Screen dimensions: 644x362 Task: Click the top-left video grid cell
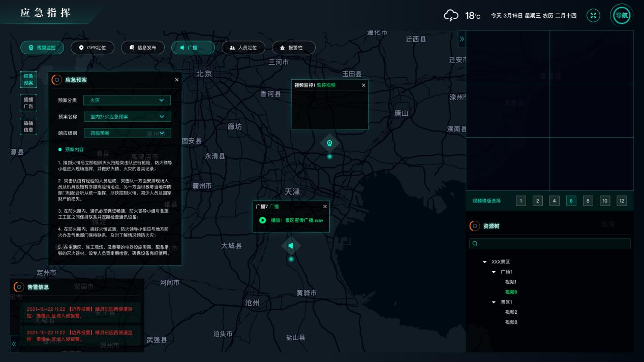tap(508, 57)
